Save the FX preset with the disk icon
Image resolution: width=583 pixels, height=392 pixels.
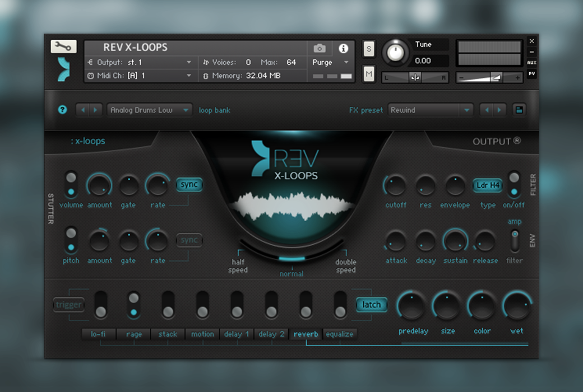pyautogui.click(x=519, y=110)
